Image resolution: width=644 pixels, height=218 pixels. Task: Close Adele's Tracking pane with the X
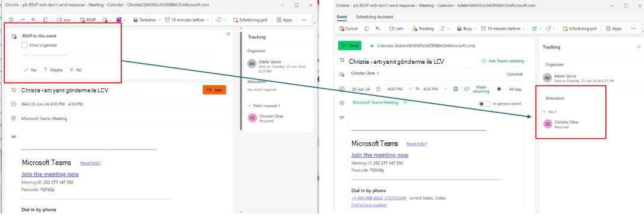(x=638, y=47)
